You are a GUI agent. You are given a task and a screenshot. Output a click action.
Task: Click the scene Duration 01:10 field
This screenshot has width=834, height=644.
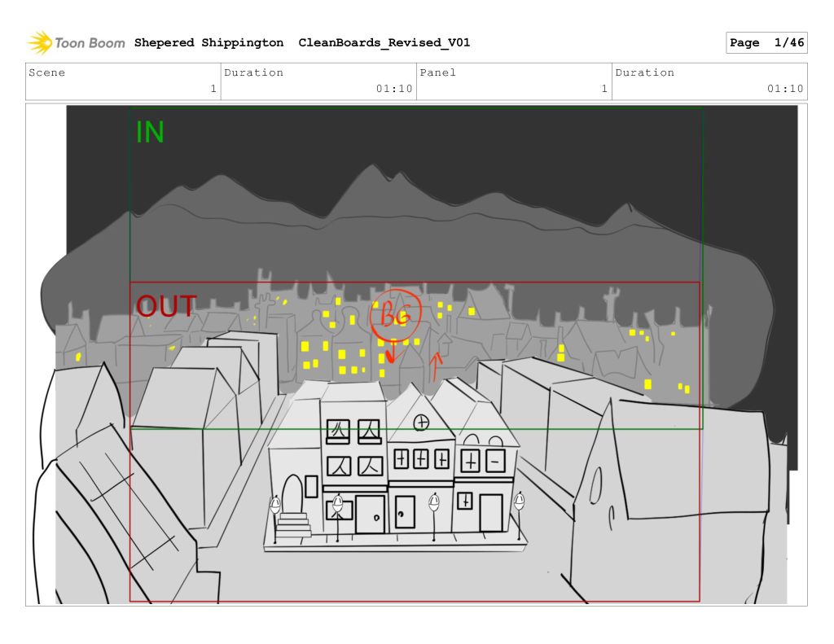(318, 81)
